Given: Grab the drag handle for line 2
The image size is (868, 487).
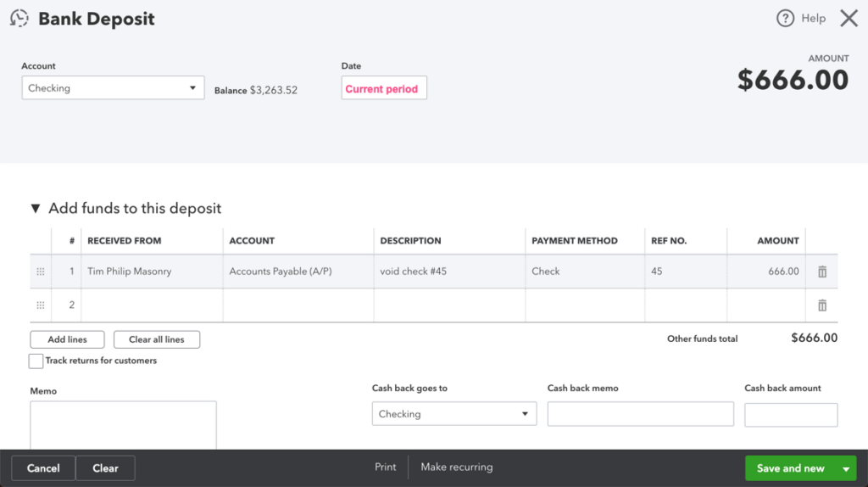Looking at the screenshot, I should pyautogui.click(x=41, y=305).
